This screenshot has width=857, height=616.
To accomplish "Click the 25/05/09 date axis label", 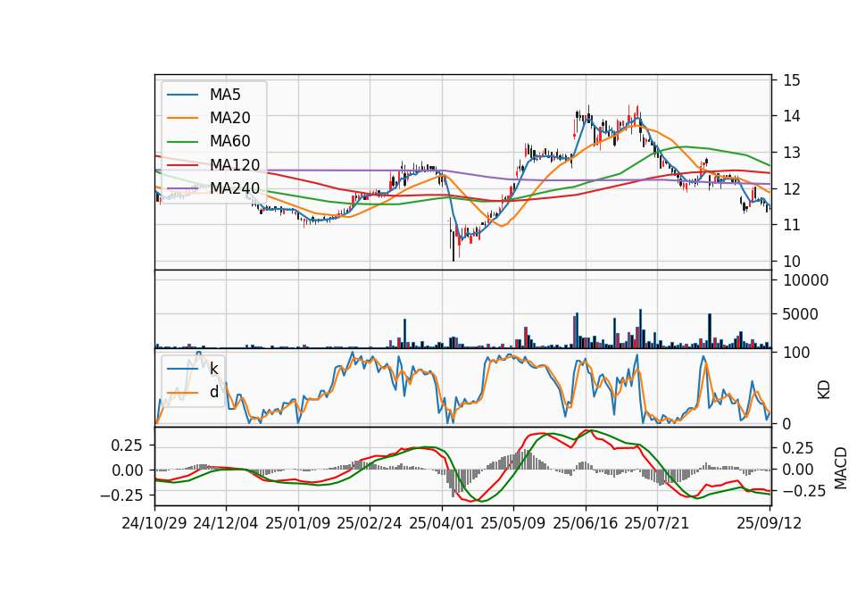I will (513, 523).
